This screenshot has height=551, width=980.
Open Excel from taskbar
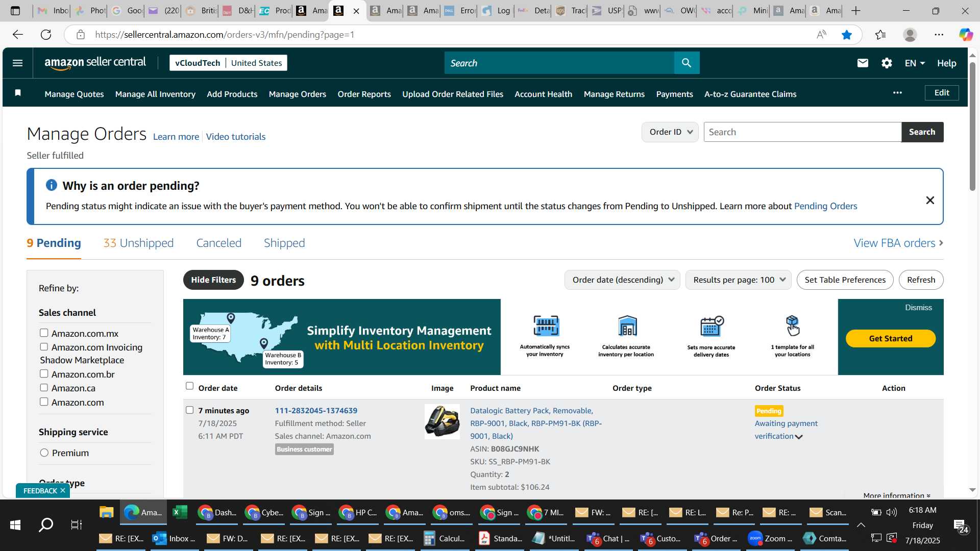coord(180,512)
